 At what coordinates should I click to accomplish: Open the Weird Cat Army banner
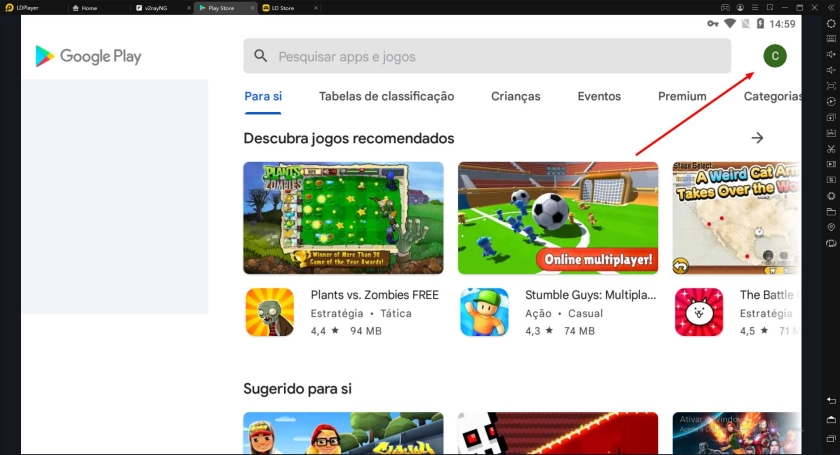[x=737, y=218]
